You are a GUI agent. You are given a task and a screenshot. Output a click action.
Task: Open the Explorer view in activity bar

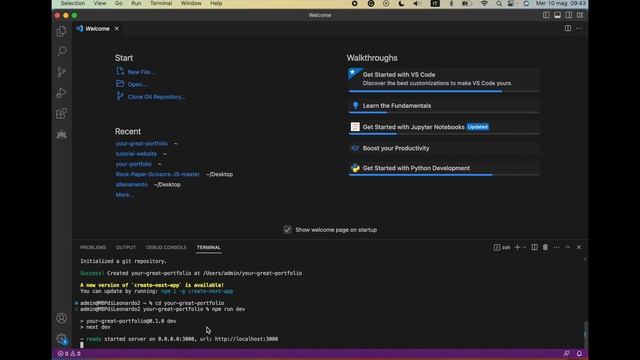61,31
